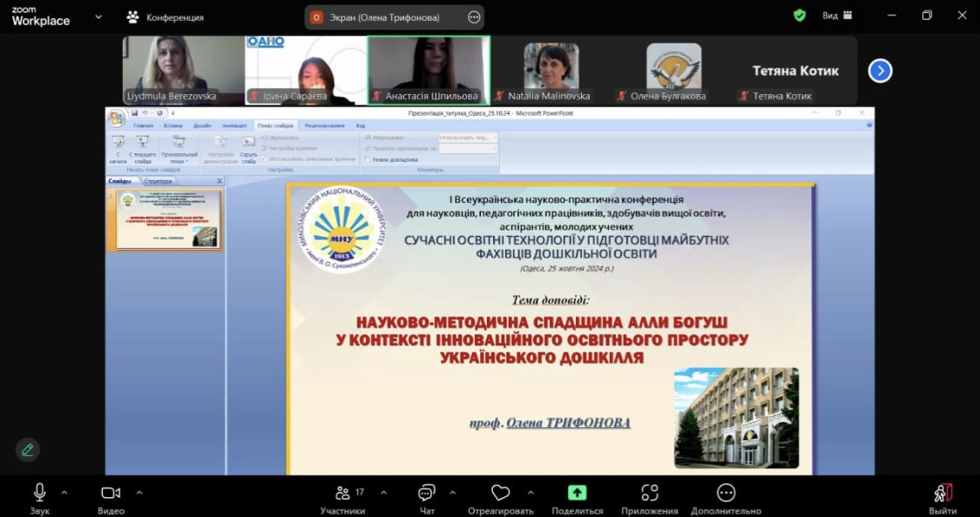
Task: Open the Дополнительно more options icon
Action: [x=726, y=493]
